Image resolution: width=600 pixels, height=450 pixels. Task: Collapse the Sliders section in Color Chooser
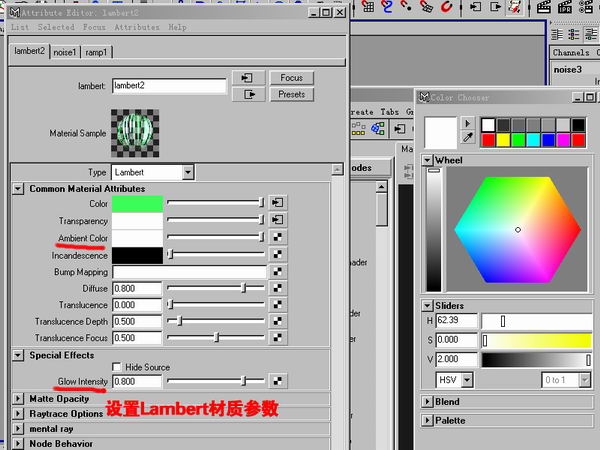tap(427, 305)
